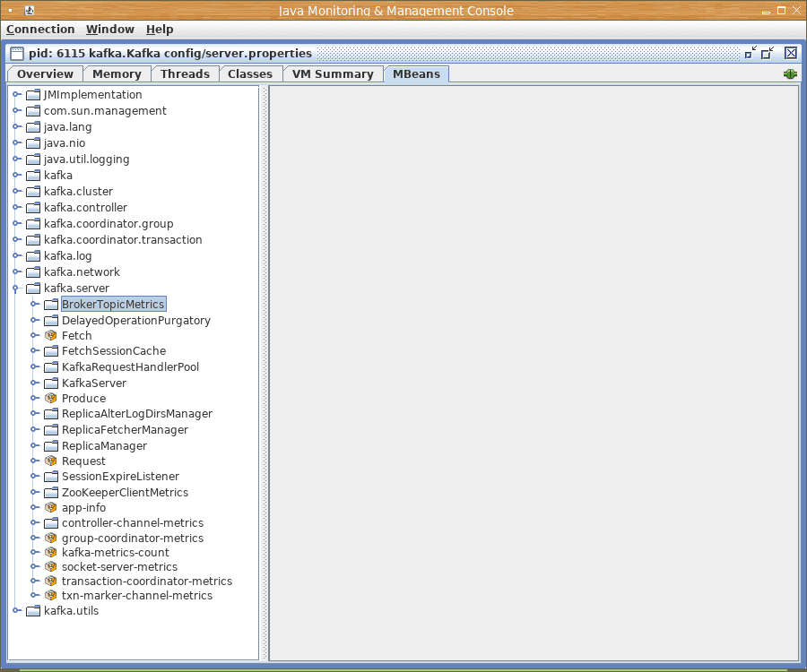
Task: Expand the JMImplementation node
Action: (16, 94)
